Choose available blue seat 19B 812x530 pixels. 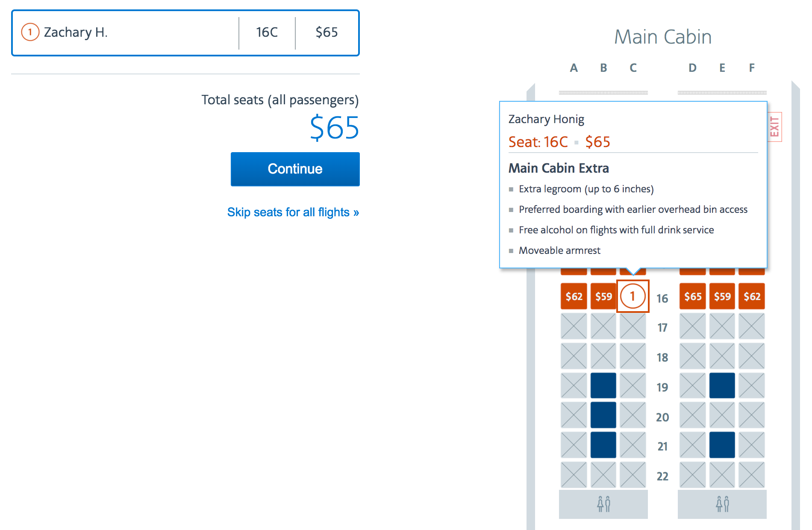click(x=603, y=386)
